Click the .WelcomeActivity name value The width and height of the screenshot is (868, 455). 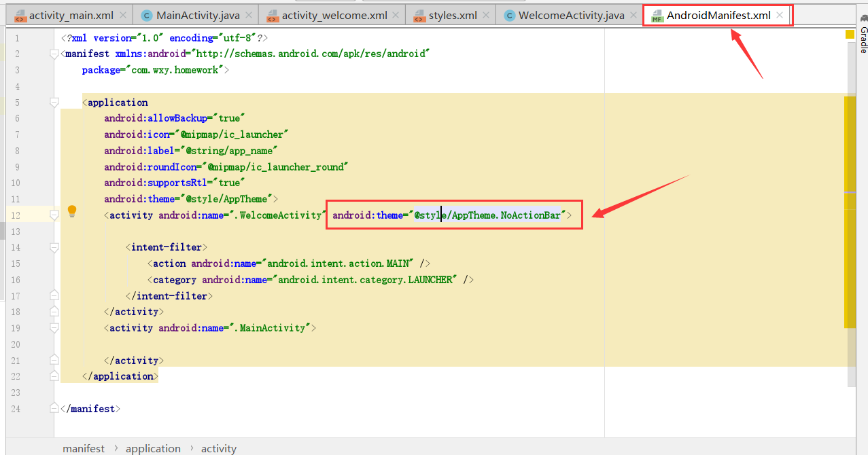coord(279,215)
